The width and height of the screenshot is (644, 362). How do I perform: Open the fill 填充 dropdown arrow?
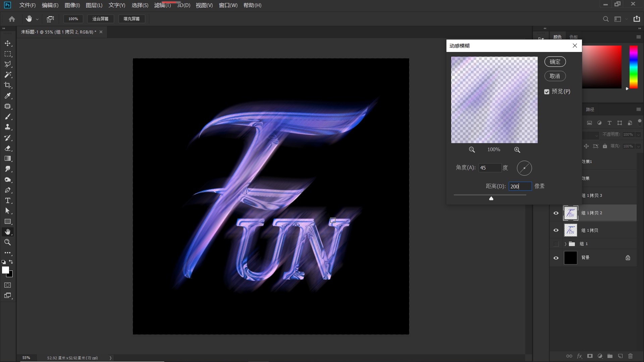[638, 146]
